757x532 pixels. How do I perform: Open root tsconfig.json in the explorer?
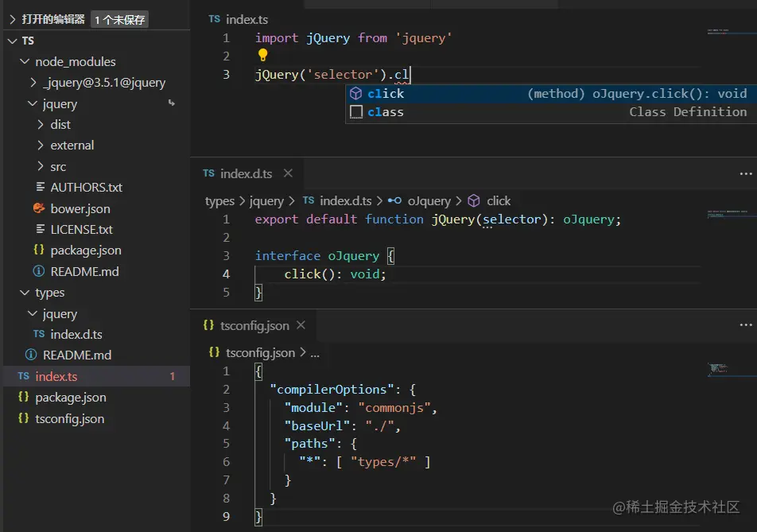click(69, 419)
